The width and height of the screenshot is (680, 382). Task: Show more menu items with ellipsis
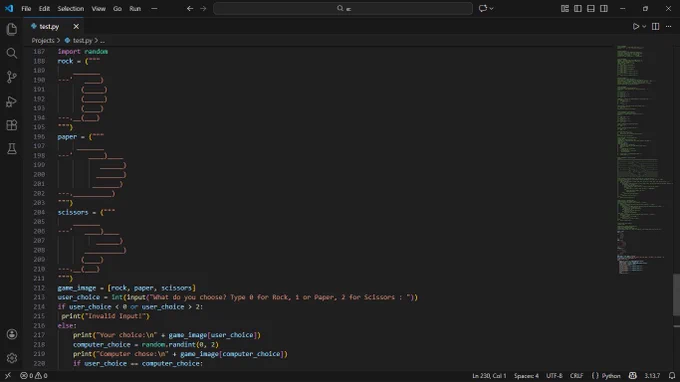(x=154, y=8)
